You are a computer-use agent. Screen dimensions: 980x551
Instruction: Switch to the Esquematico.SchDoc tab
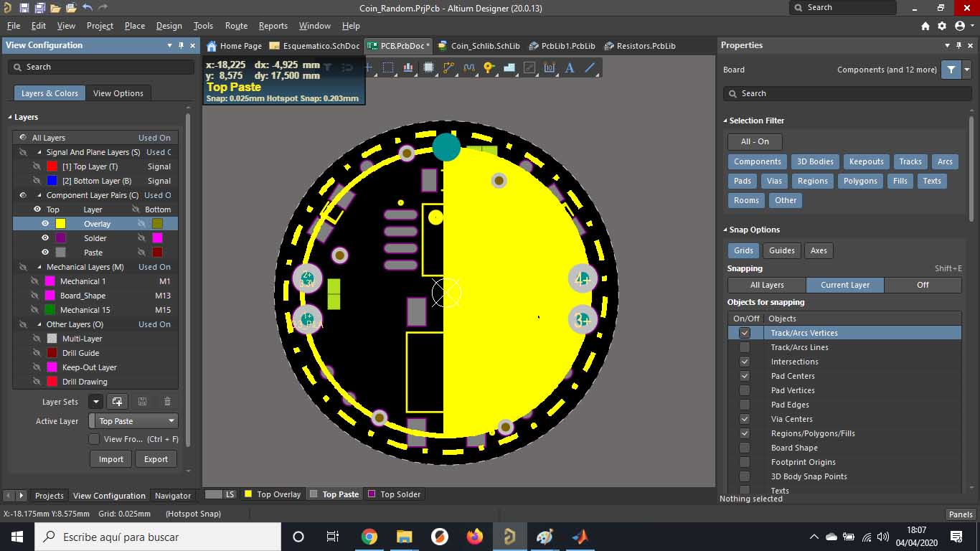[314, 46]
